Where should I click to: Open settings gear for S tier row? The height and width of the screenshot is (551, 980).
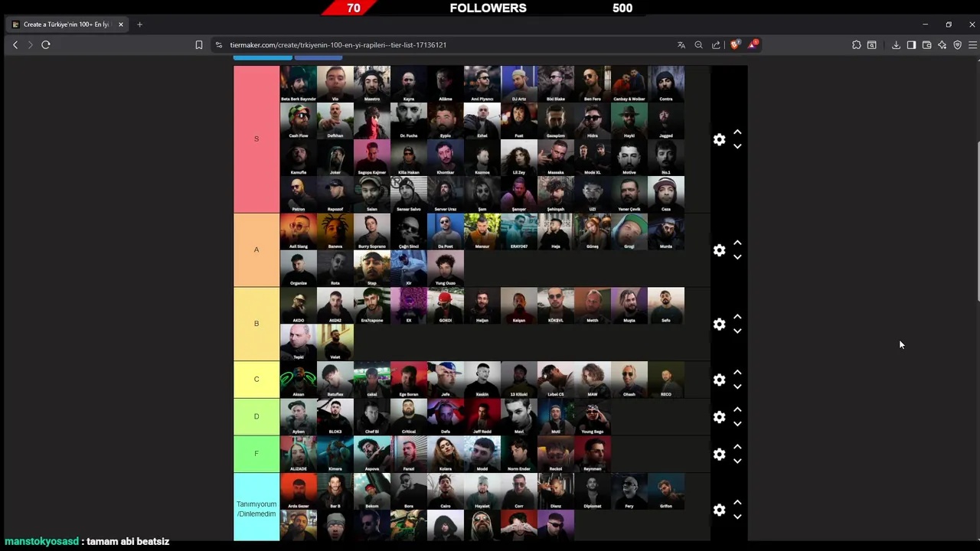(719, 139)
